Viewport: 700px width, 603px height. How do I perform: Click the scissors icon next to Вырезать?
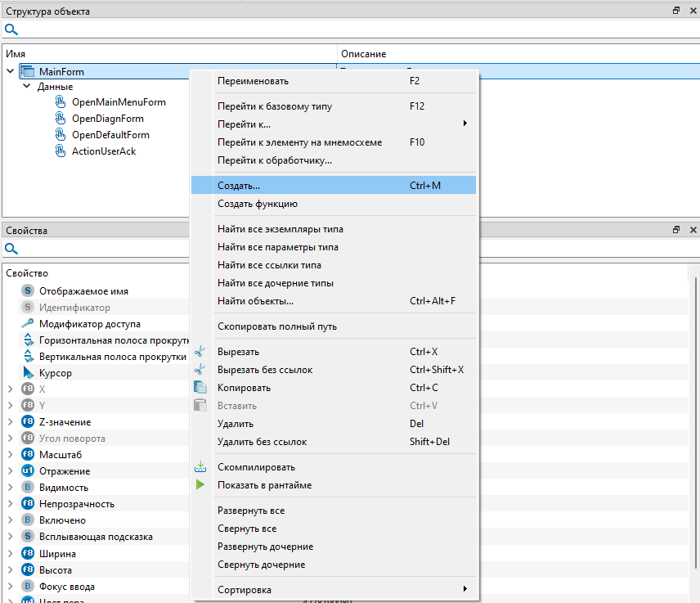coord(200,352)
